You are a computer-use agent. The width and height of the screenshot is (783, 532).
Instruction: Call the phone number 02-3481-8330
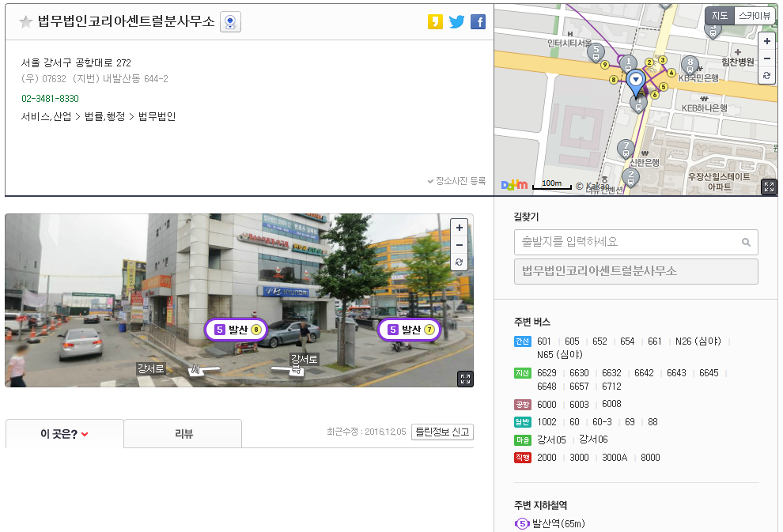pos(50,99)
